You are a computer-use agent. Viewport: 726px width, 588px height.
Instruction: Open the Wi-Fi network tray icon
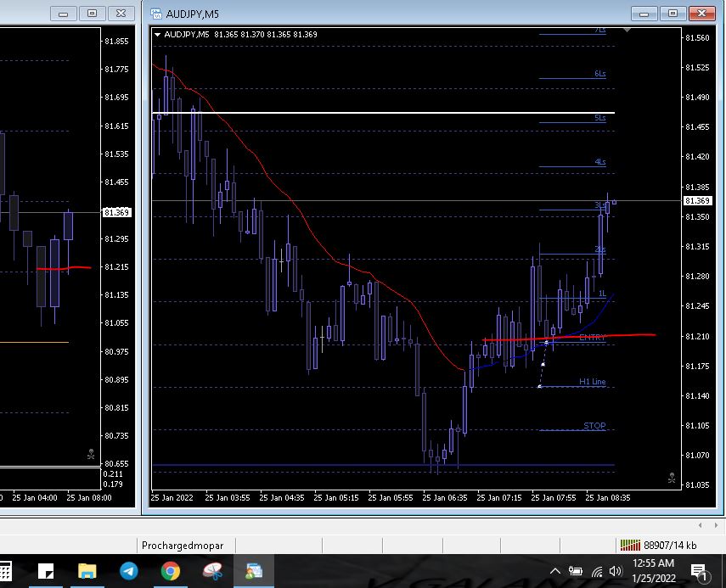tap(597, 572)
